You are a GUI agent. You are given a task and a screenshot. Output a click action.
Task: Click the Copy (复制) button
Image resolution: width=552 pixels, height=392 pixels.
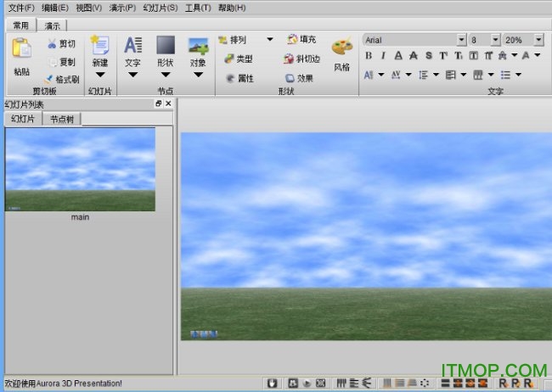click(62, 62)
